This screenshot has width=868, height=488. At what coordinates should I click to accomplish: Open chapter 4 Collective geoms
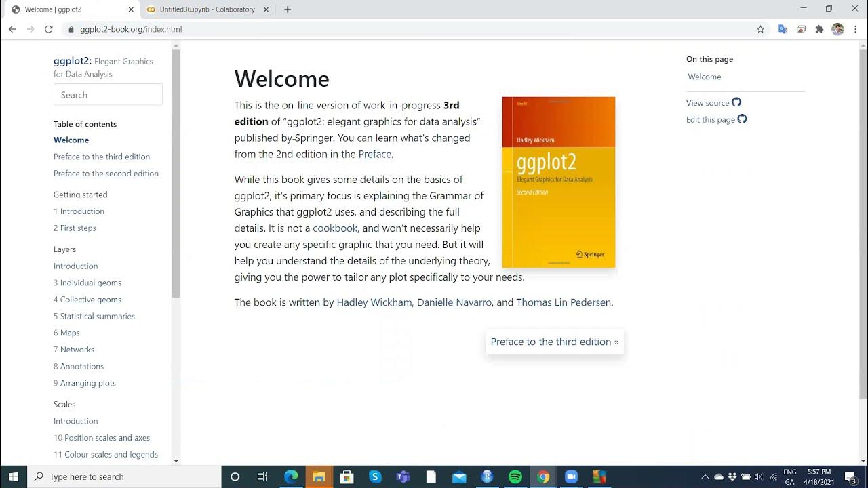(87, 300)
